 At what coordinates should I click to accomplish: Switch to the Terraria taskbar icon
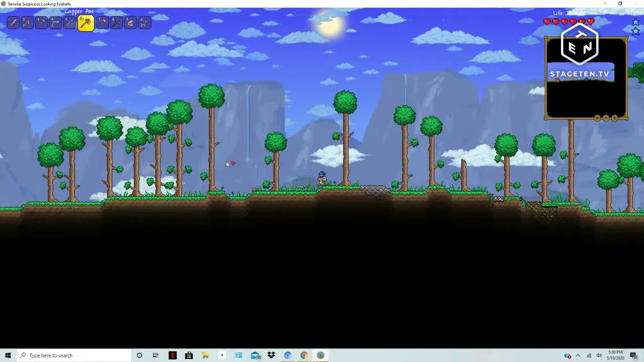[320, 355]
